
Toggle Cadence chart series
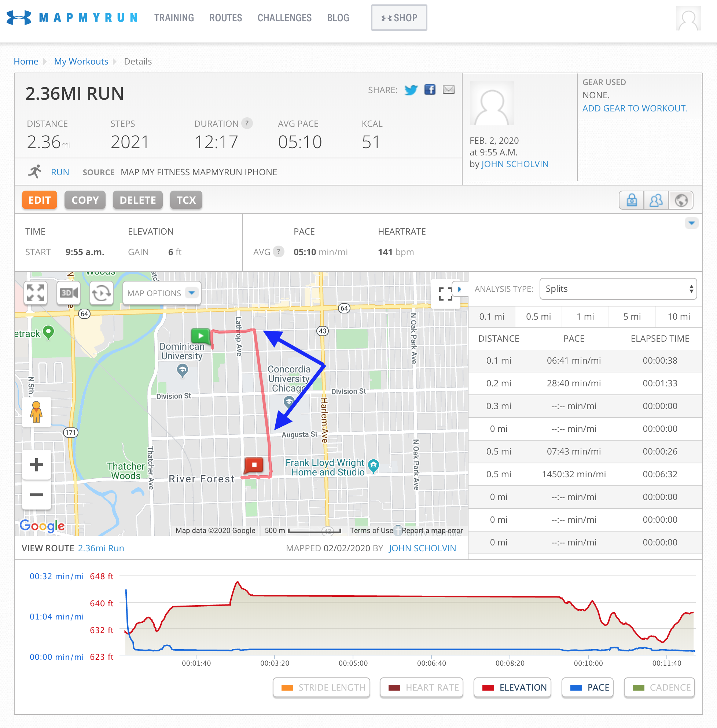click(x=659, y=687)
